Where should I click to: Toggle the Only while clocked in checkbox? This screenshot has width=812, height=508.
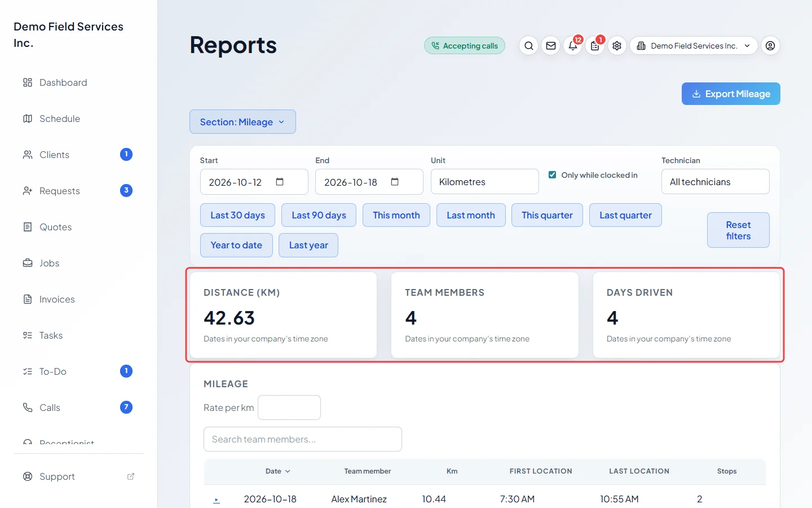(x=553, y=175)
